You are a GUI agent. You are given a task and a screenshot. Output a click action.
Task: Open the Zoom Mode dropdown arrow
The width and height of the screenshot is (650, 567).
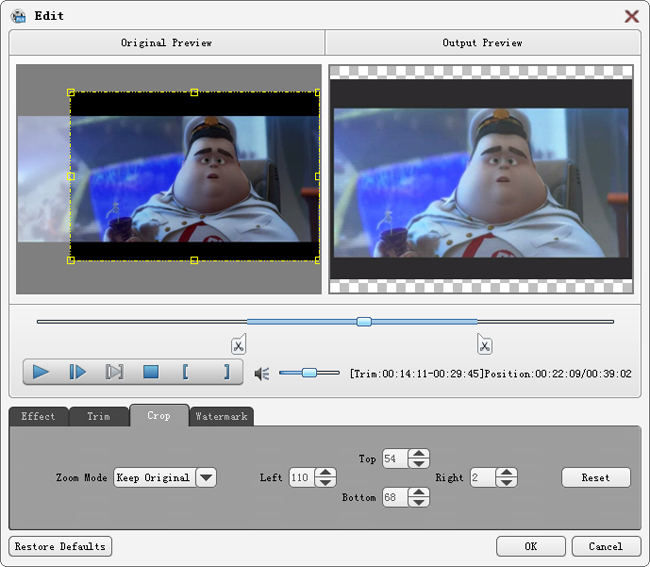[206, 477]
